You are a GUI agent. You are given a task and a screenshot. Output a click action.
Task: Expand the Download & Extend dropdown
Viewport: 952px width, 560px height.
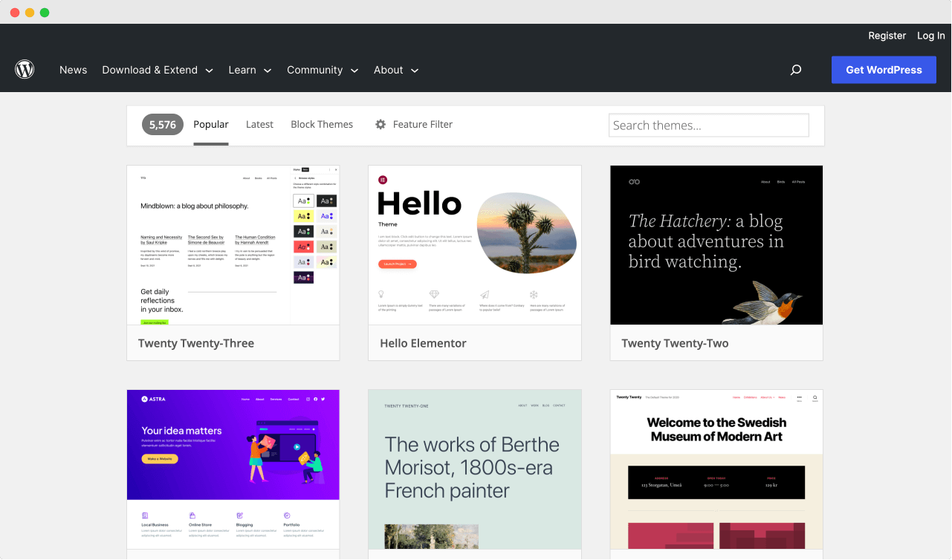point(158,70)
